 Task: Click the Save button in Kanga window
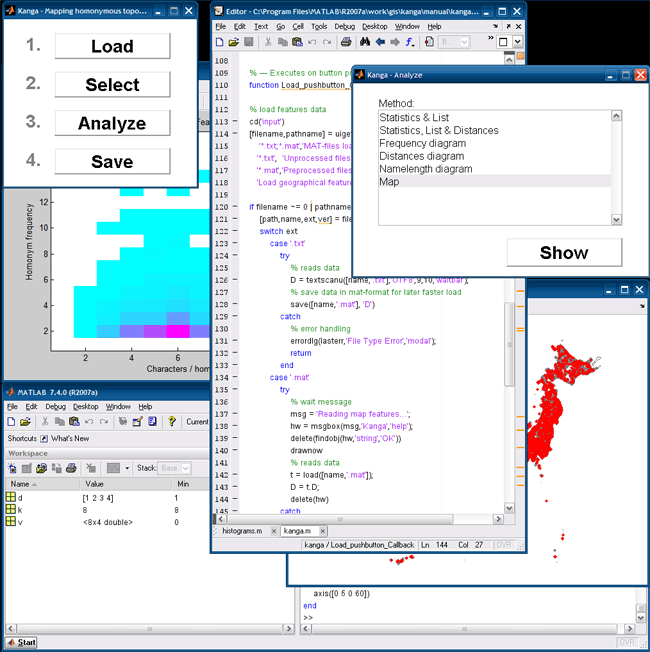tap(112, 162)
